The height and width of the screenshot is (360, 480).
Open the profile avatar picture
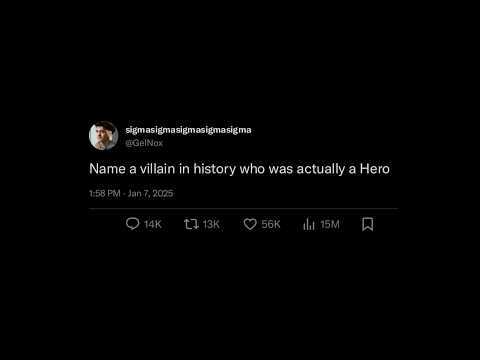[103, 136]
